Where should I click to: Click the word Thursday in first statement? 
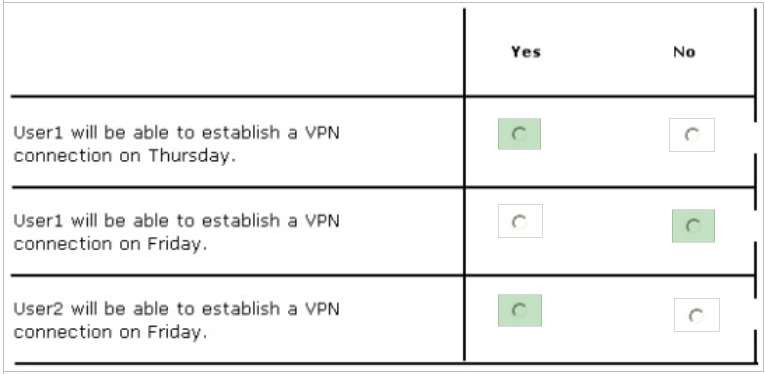[x=189, y=157]
